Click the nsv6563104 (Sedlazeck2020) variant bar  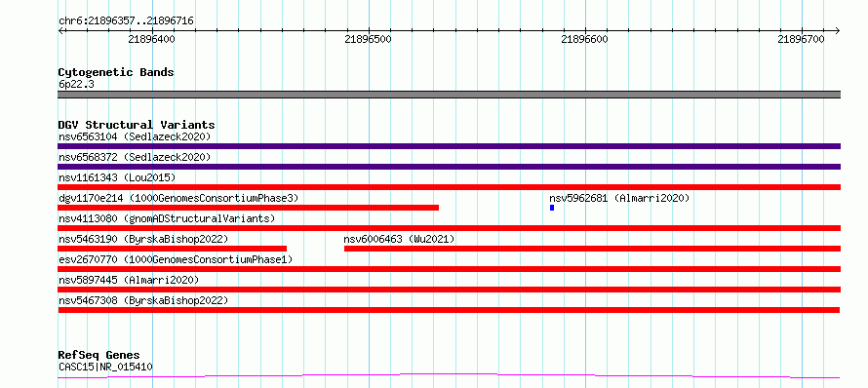point(449,146)
